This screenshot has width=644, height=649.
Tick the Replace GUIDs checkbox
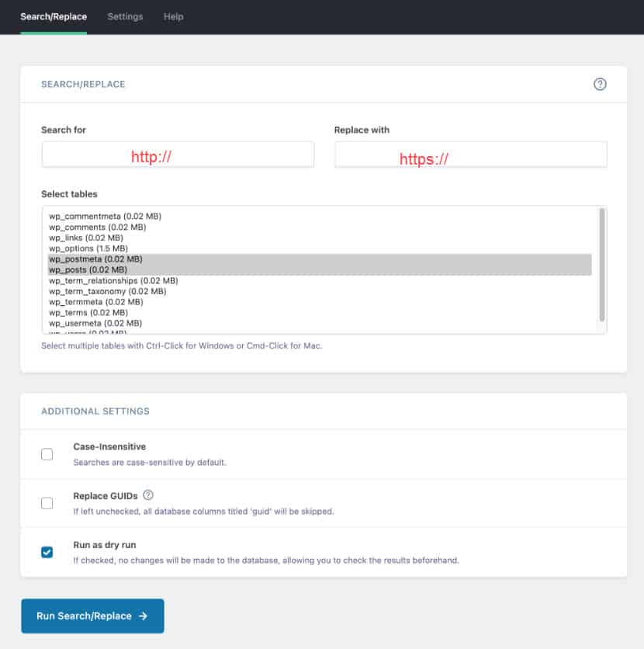click(x=47, y=503)
